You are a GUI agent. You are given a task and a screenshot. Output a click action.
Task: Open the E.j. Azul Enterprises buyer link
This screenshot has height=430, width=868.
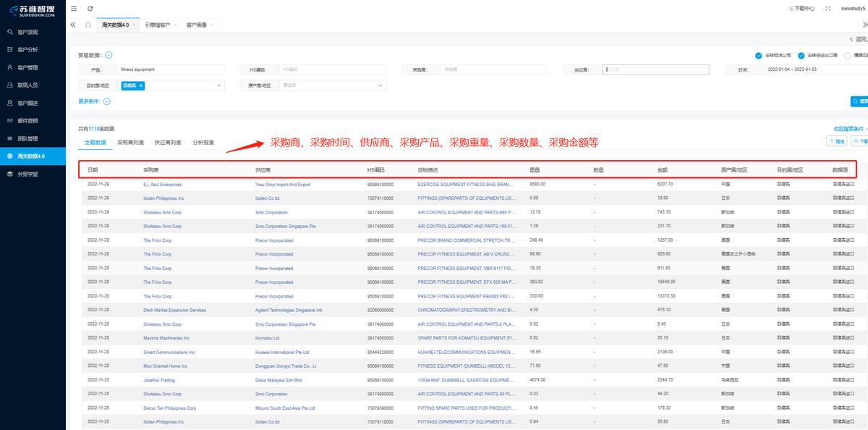[x=162, y=185]
